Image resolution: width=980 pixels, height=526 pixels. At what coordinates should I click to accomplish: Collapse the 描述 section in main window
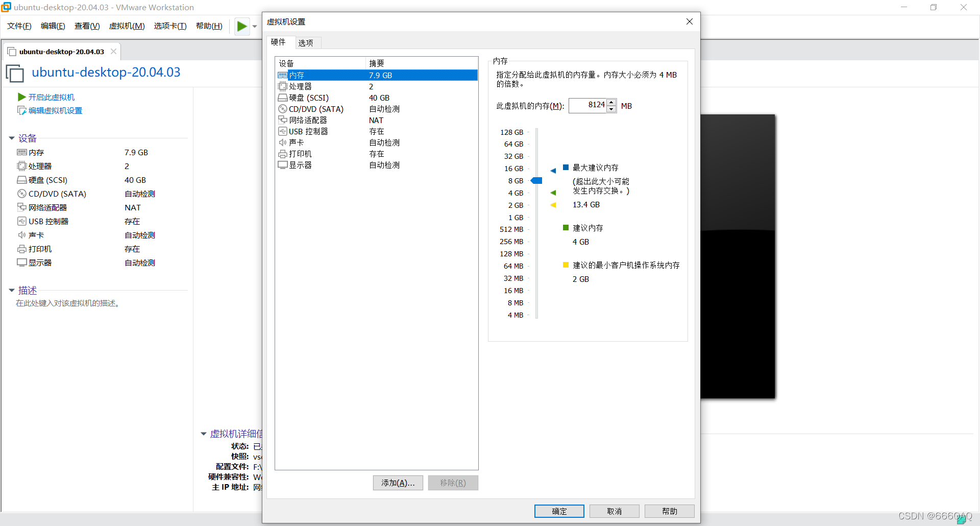tap(12, 291)
